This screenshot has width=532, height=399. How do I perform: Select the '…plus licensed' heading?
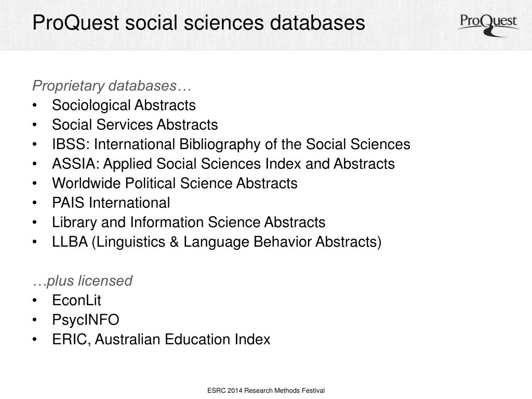tap(83, 281)
